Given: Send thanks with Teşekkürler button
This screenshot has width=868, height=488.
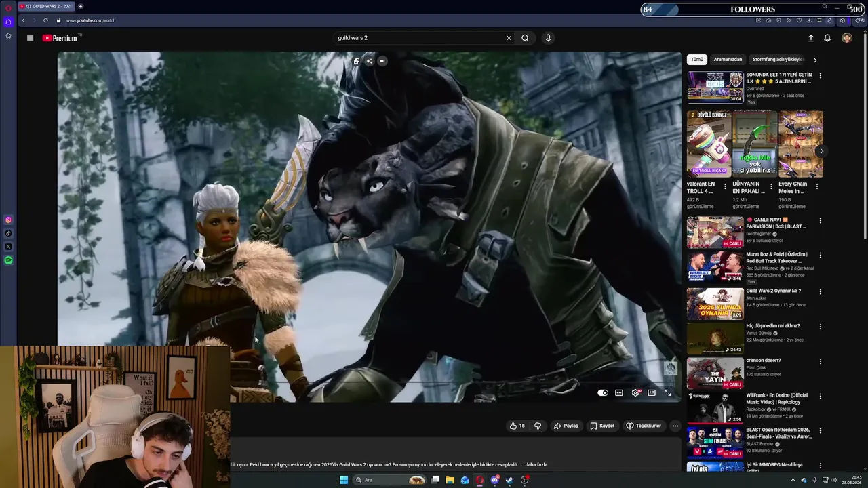Looking at the screenshot, I should click(643, 426).
